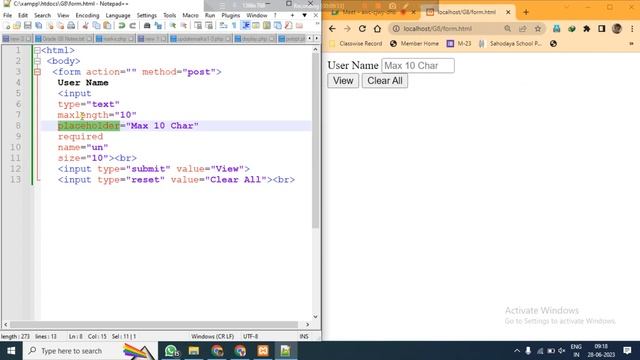Open the Plugins menu in Notepad++

[231, 15]
